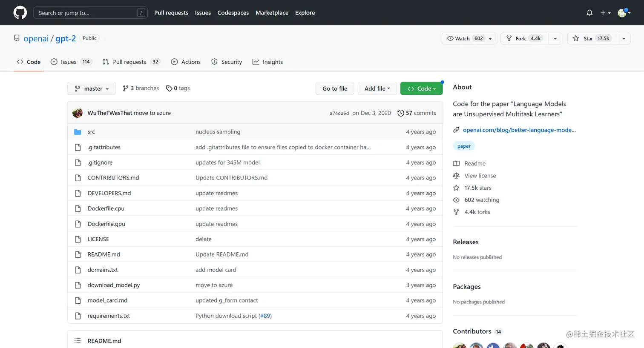
Task: Open the Contributors 14 heading link
Action: click(x=478, y=331)
